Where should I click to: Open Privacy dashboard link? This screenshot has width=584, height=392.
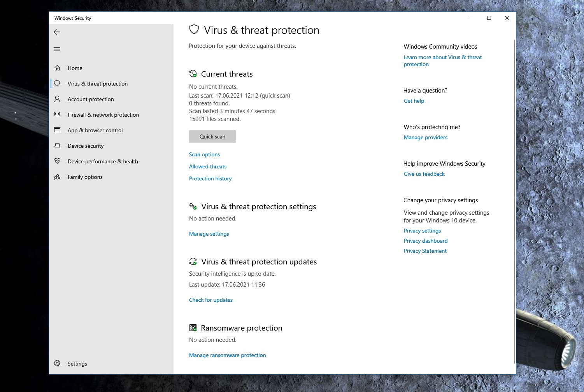click(426, 241)
